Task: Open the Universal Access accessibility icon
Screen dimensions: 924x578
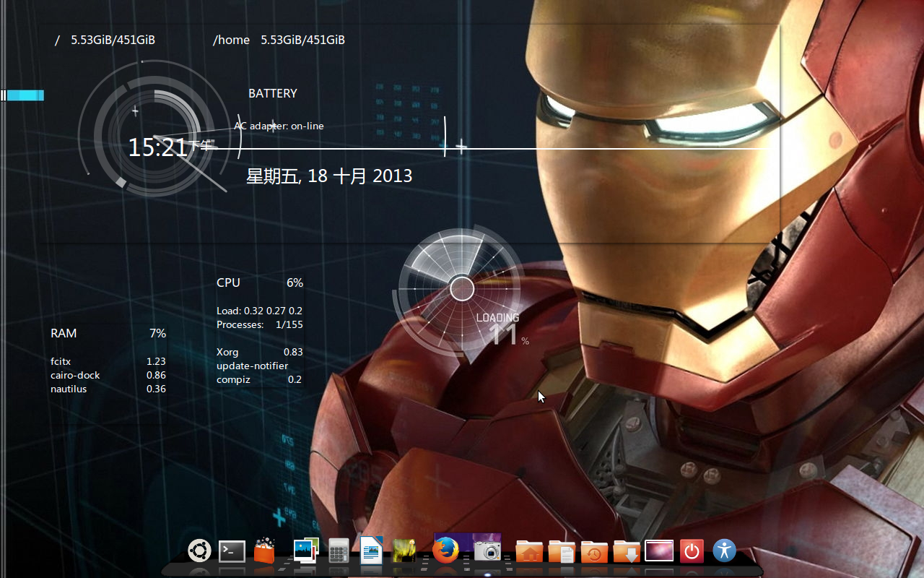Action: 724,551
